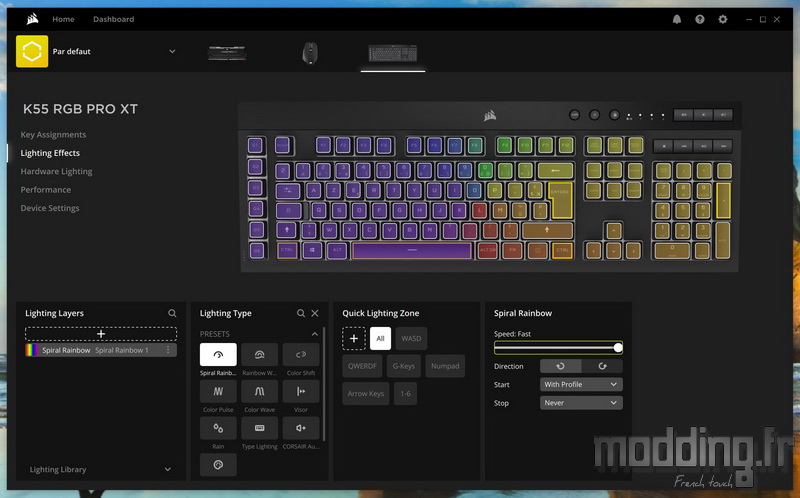Select the Arrow Keys lighting zone

[x=366, y=393]
